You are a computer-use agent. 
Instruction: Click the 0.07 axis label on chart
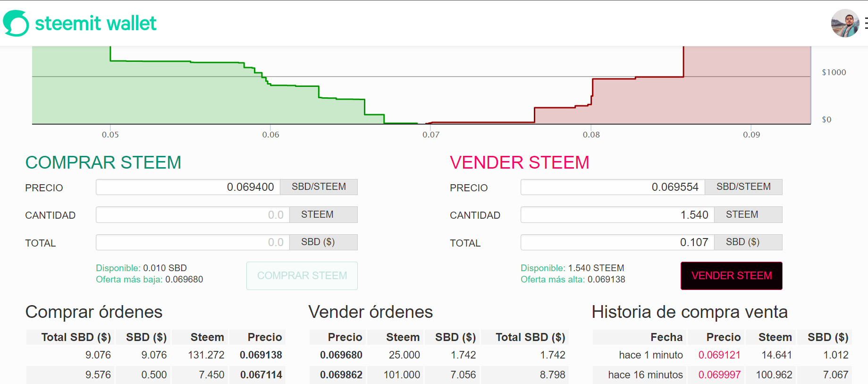(x=431, y=135)
